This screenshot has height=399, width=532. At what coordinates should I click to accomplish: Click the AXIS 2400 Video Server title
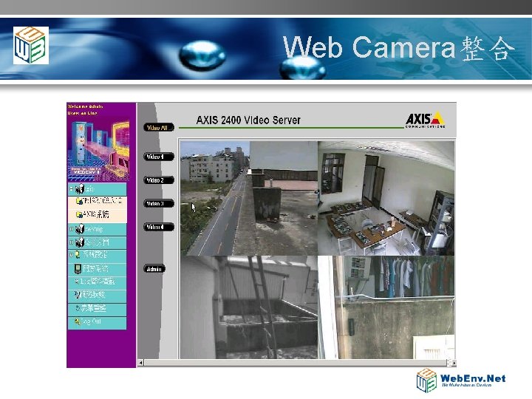248,120
